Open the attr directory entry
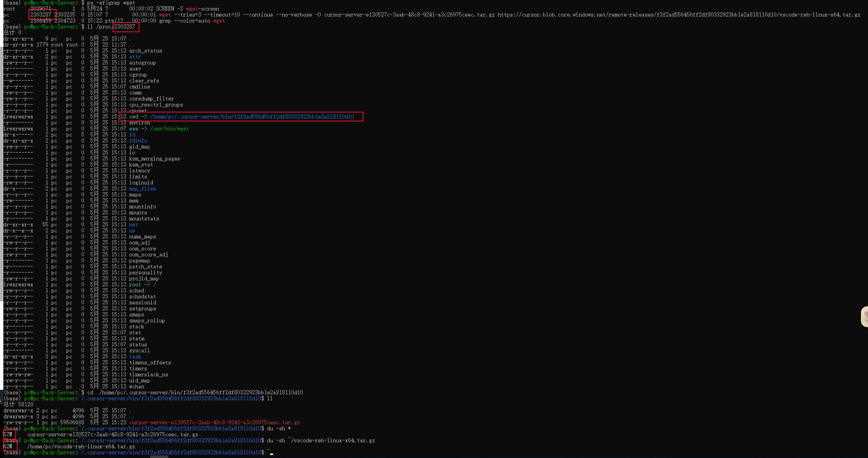Screen dimensions: 868x458 134,57
